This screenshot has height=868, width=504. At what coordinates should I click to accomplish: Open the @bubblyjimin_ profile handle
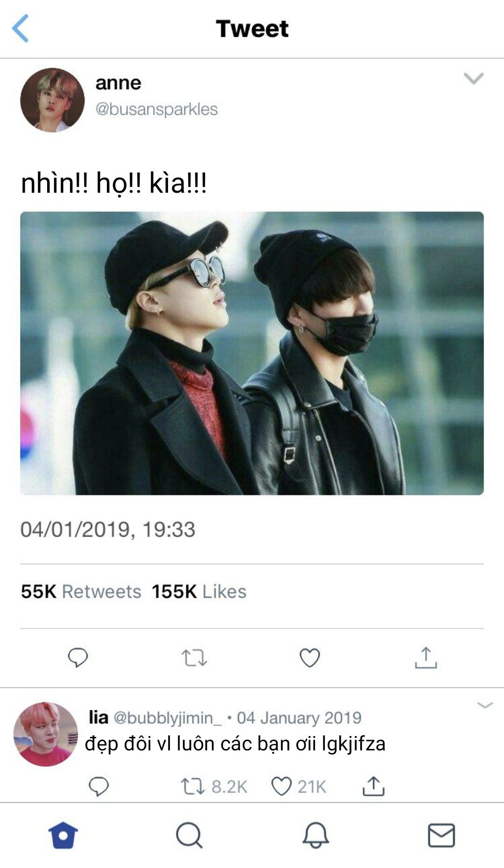tap(168, 717)
